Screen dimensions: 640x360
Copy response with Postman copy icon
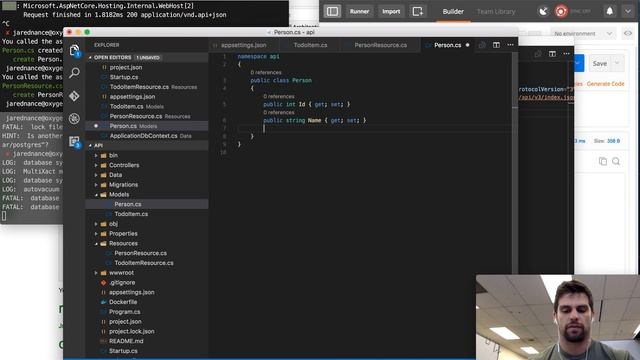click(x=603, y=161)
